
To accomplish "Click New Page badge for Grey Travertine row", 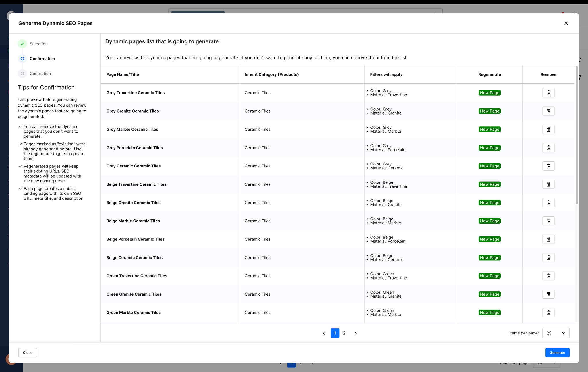I will point(490,93).
